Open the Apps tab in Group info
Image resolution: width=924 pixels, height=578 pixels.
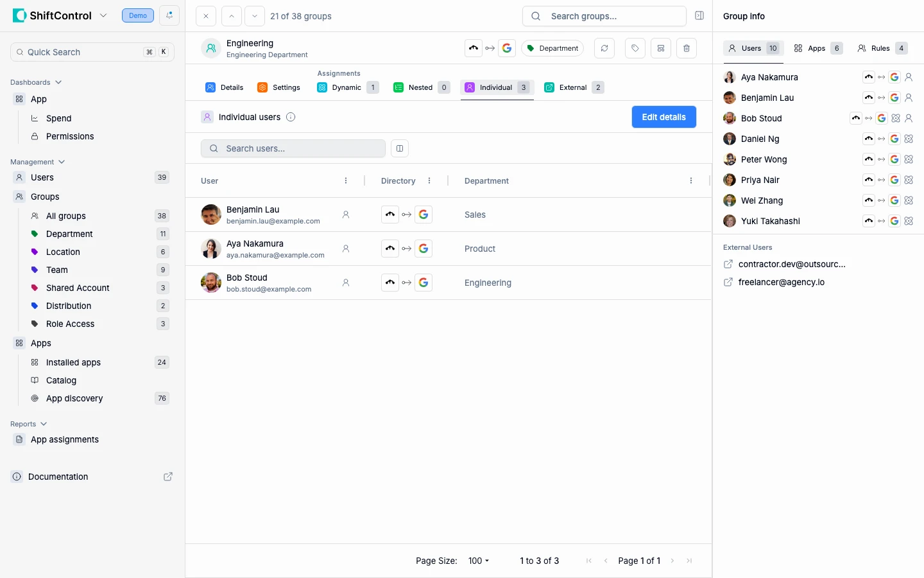tap(817, 48)
